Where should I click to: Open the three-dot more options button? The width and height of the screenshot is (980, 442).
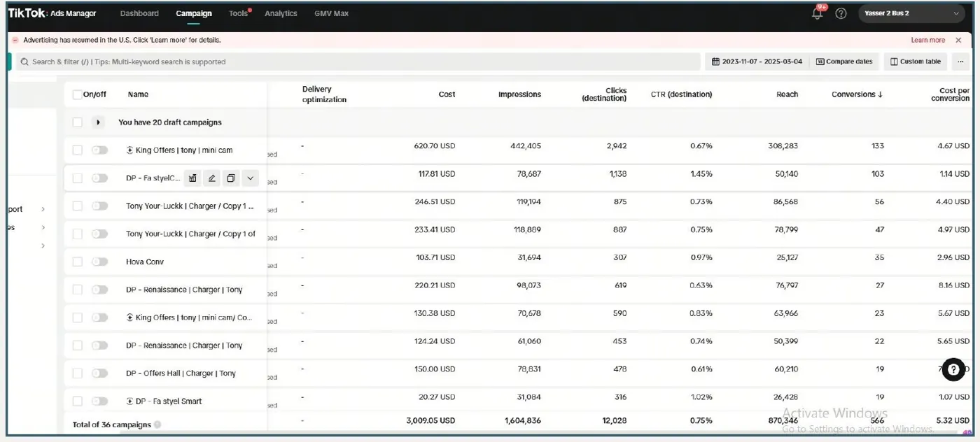[961, 62]
